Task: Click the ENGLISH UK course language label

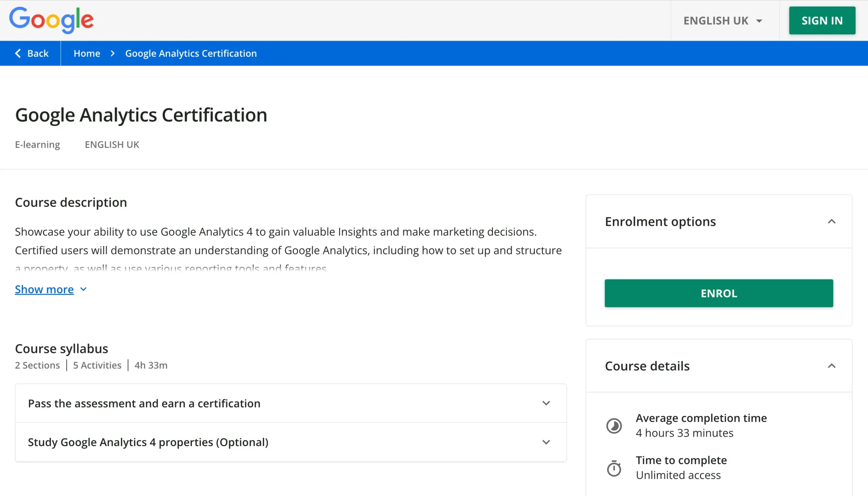Action: (x=112, y=145)
